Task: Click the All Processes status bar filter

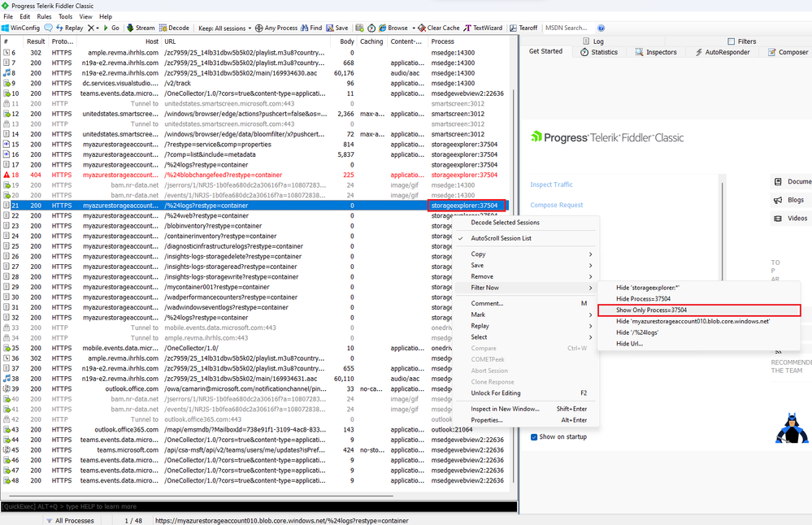Action: point(70,520)
